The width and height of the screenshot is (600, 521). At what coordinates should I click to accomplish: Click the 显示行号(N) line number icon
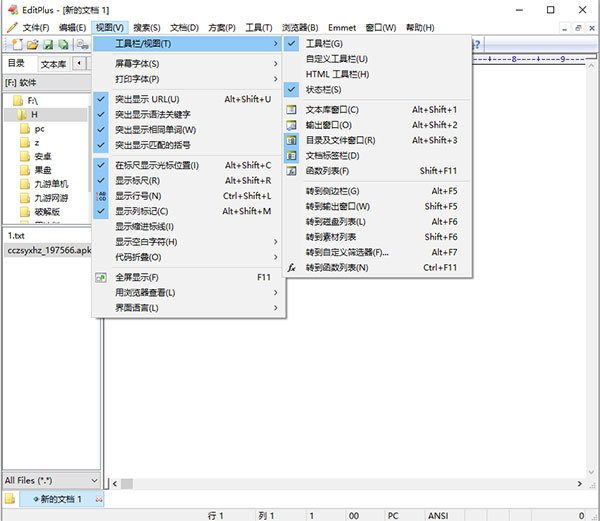pos(101,196)
